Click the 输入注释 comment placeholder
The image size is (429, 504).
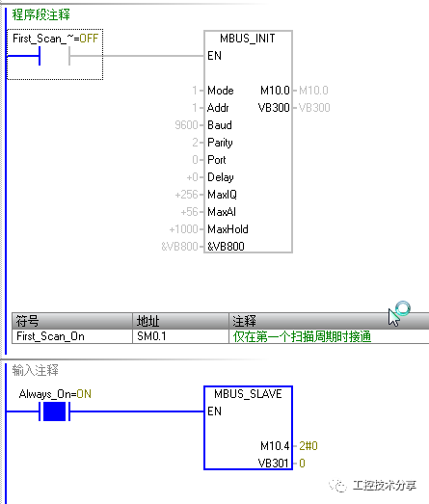36,370
